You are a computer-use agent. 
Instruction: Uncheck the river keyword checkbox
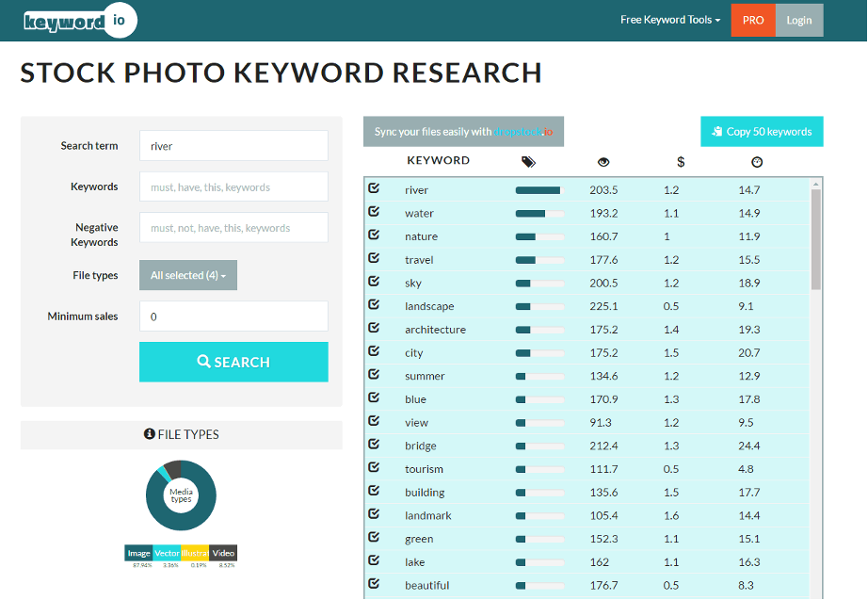[374, 188]
